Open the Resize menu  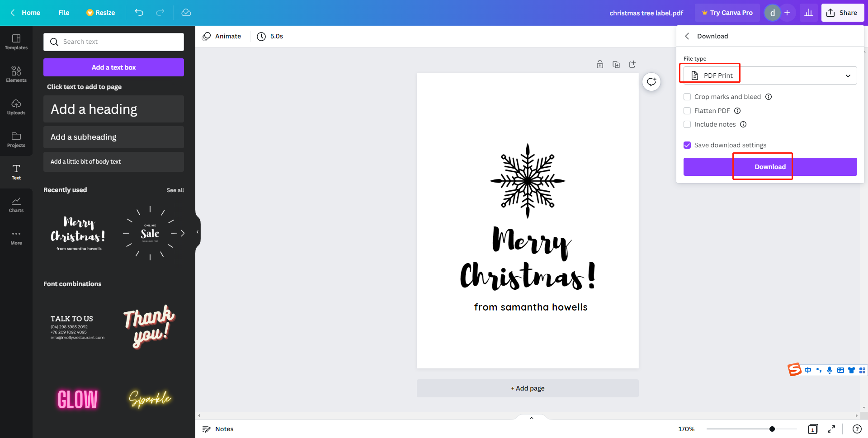[x=100, y=13]
